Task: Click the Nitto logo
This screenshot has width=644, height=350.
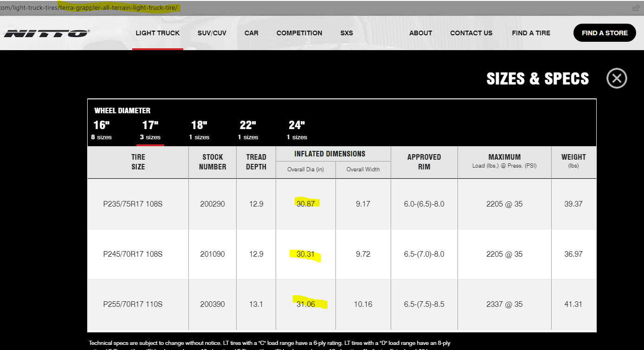Action: (47, 33)
